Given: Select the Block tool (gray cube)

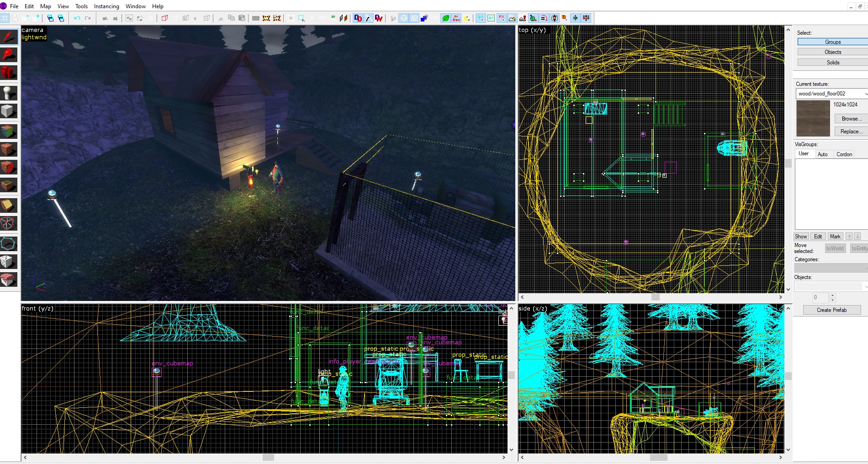Looking at the screenshot, I should click(9, 111).
